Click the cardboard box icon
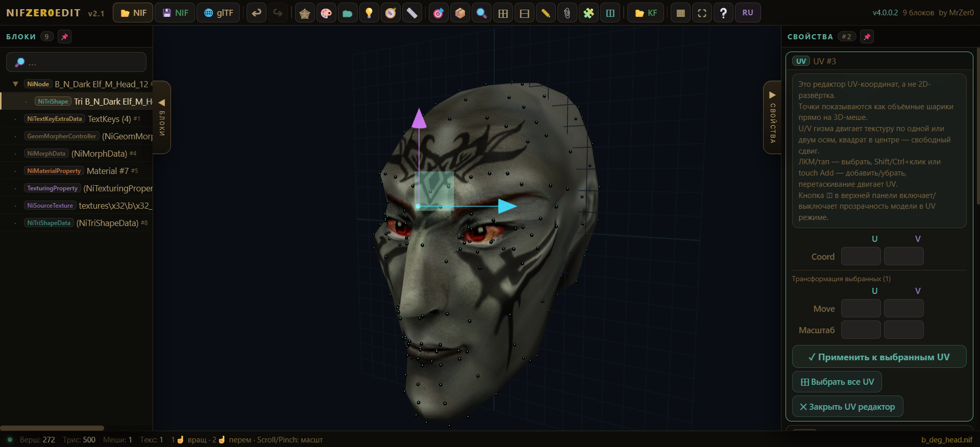980x447 pixels. click(460, 13)
